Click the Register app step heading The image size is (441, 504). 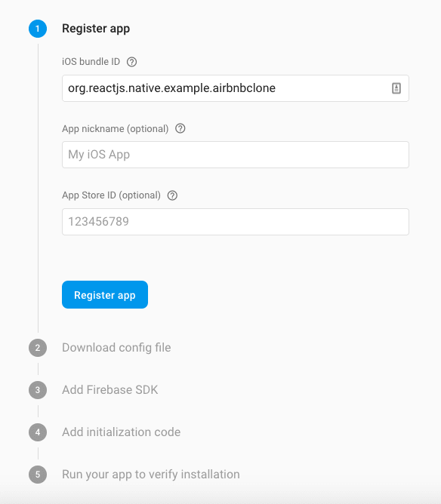point(96,29)
